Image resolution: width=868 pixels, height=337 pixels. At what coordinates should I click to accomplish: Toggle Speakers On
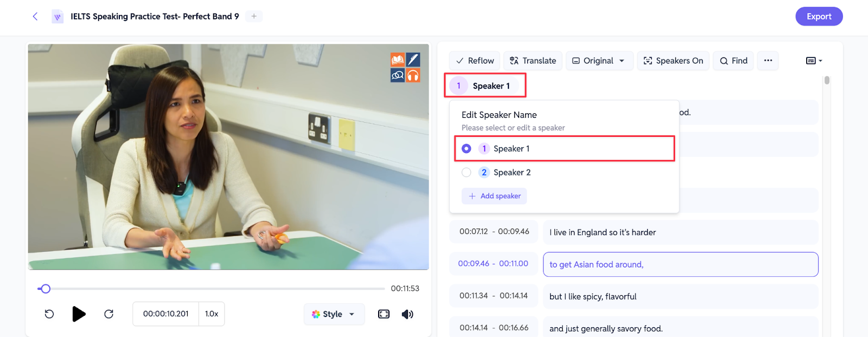click(x=673, y=61)
